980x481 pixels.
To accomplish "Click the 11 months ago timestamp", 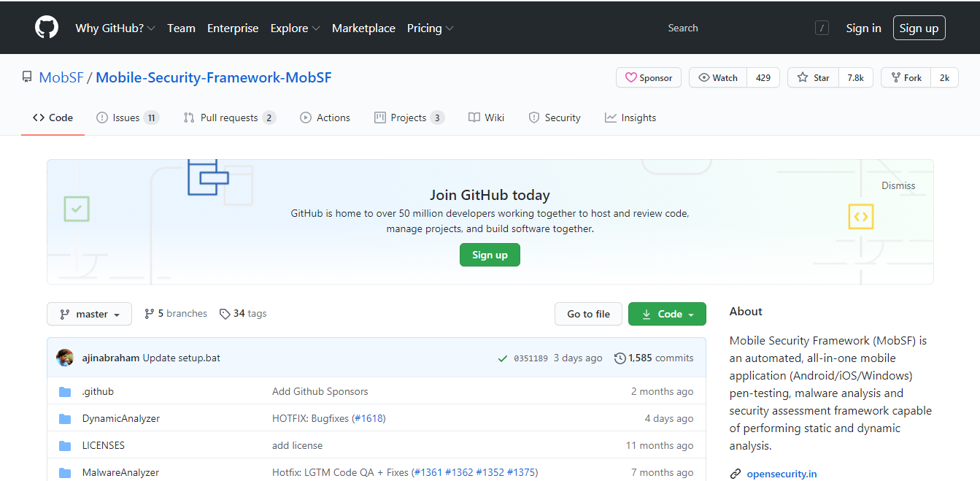I will [x=660, y=445].
